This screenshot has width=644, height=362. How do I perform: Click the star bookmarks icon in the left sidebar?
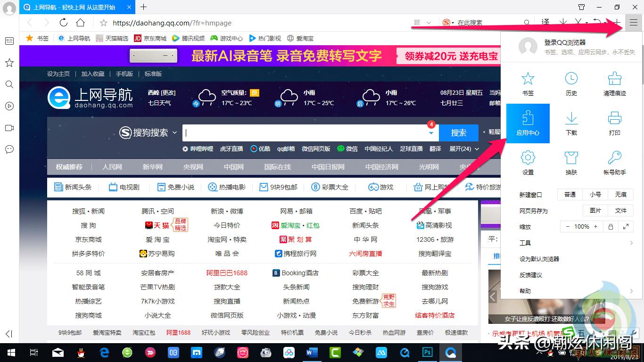tap(9, 63)
